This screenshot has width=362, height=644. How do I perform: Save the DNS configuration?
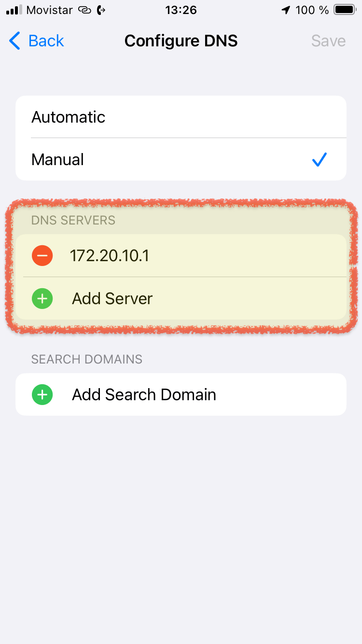click(328, 41)
